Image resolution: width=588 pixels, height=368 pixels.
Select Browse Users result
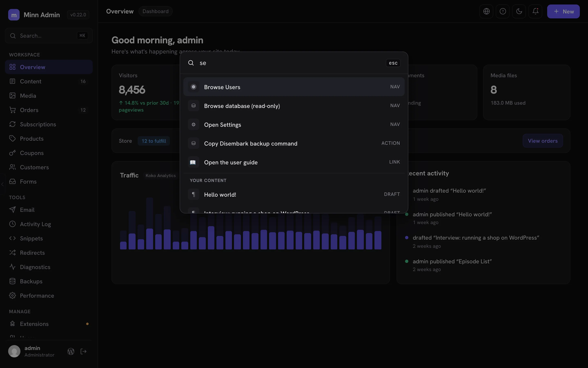[294, 87]
